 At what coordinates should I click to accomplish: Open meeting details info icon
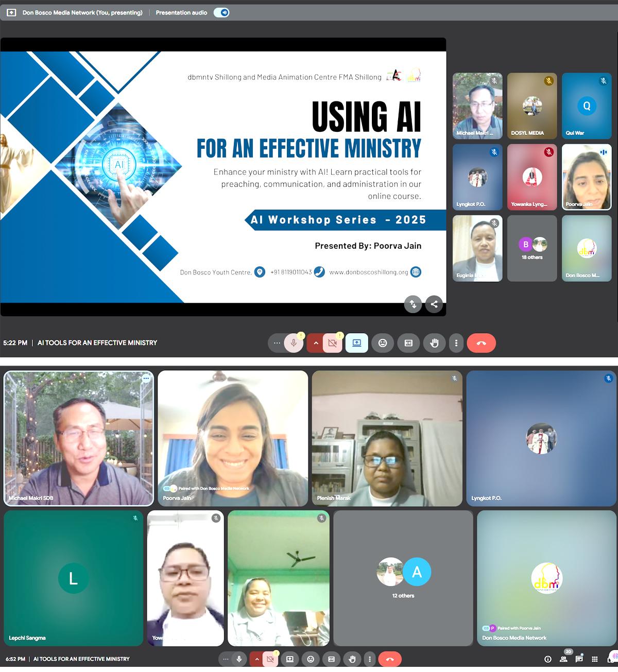(x=548, y=659)
